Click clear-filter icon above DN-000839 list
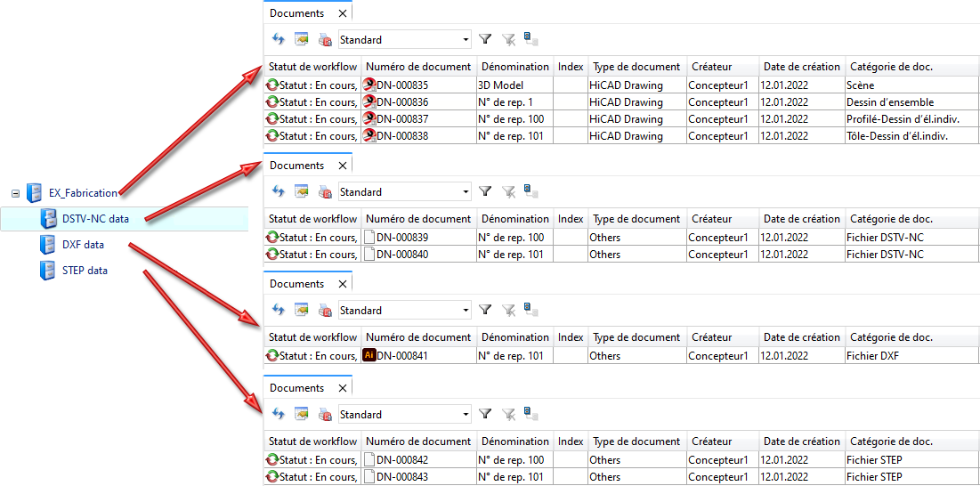980x486 pixels. point(509,191)
